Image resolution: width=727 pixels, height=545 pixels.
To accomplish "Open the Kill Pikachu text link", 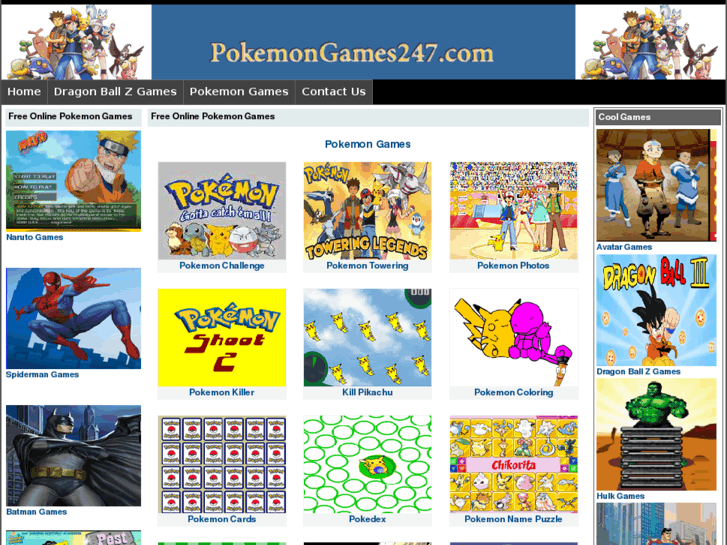I will 368,392.
